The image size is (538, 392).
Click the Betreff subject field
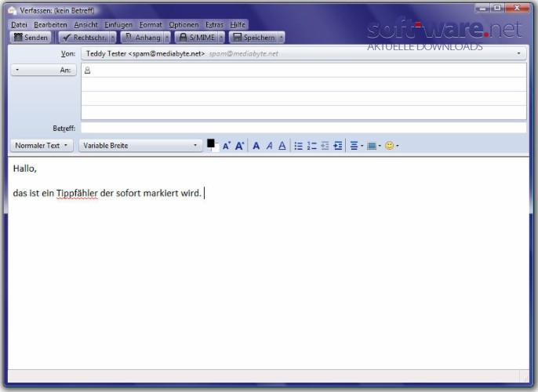(x=304, y=128)
